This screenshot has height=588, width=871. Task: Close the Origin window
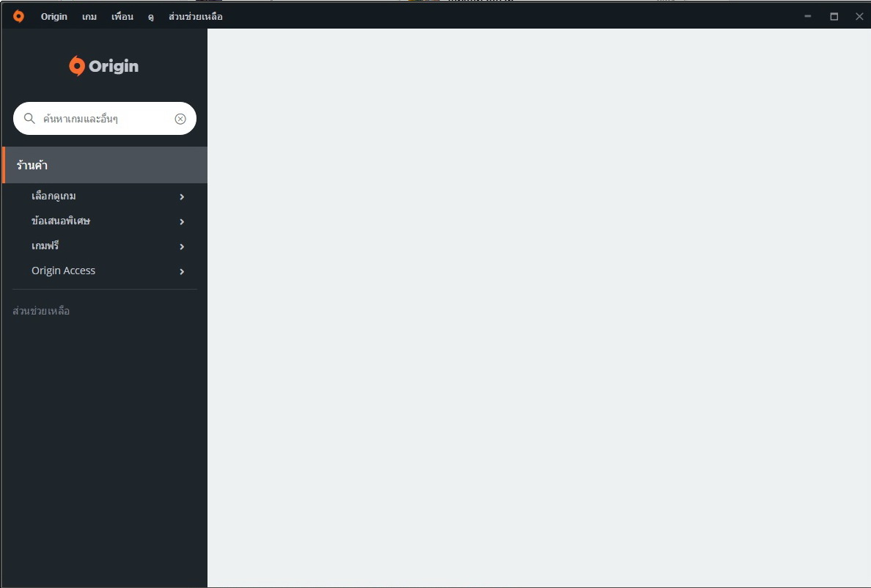859,17
